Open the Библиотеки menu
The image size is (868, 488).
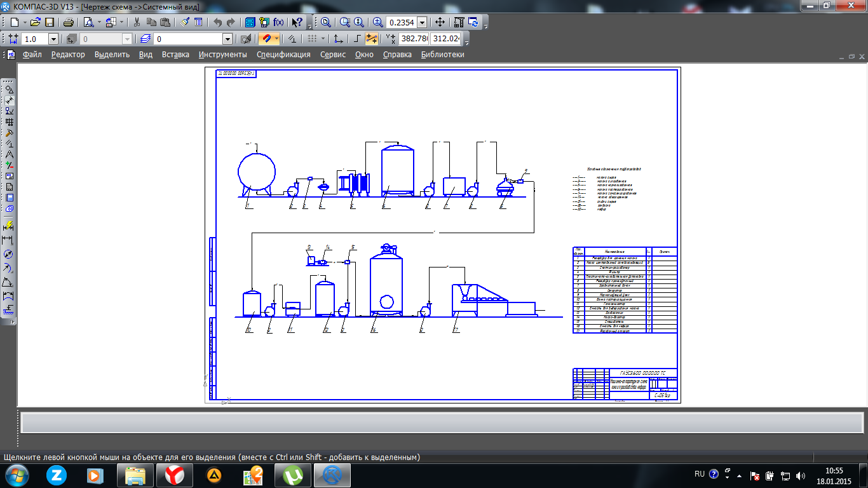[442, 55]
